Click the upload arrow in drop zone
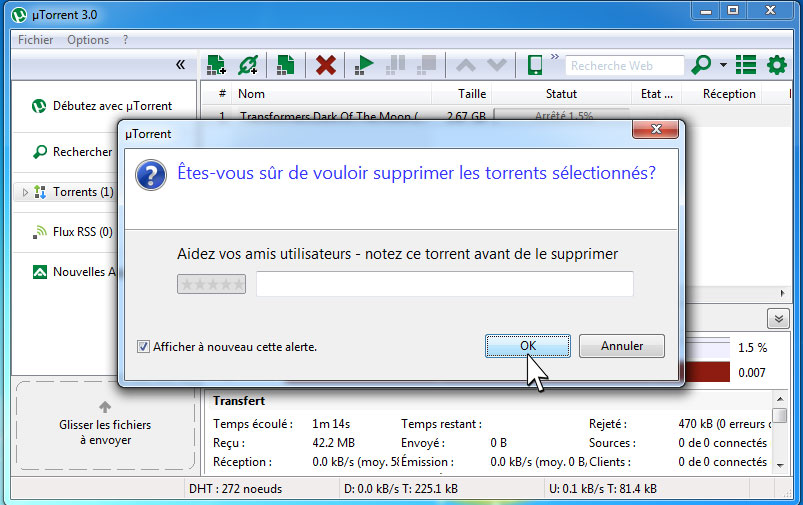Viewport: 803px width, 505px height. coord(105,407)
